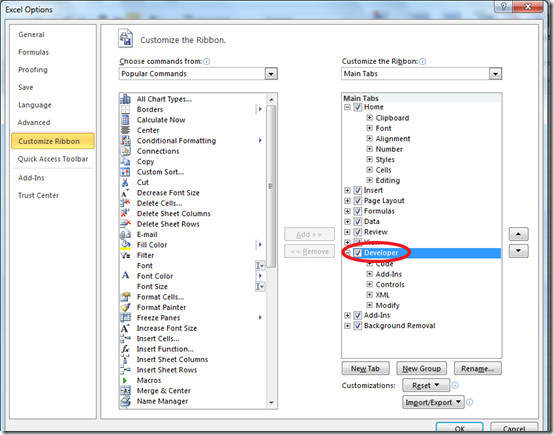Open the Quick Access Toolbar category

point(53,159)
